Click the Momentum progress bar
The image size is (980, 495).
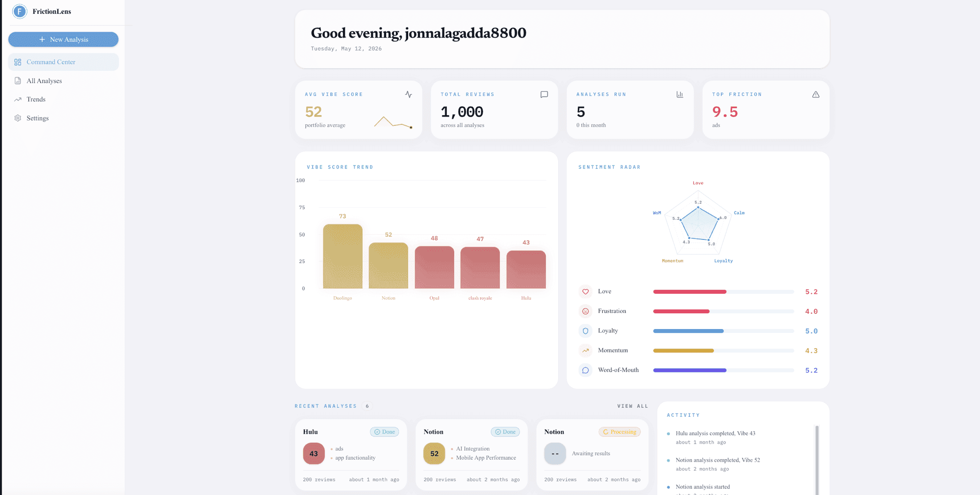[x=723, y=351]
